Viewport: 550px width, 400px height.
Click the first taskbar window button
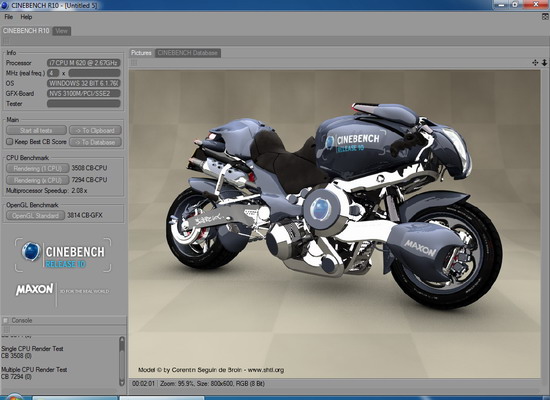click(75, 398)
